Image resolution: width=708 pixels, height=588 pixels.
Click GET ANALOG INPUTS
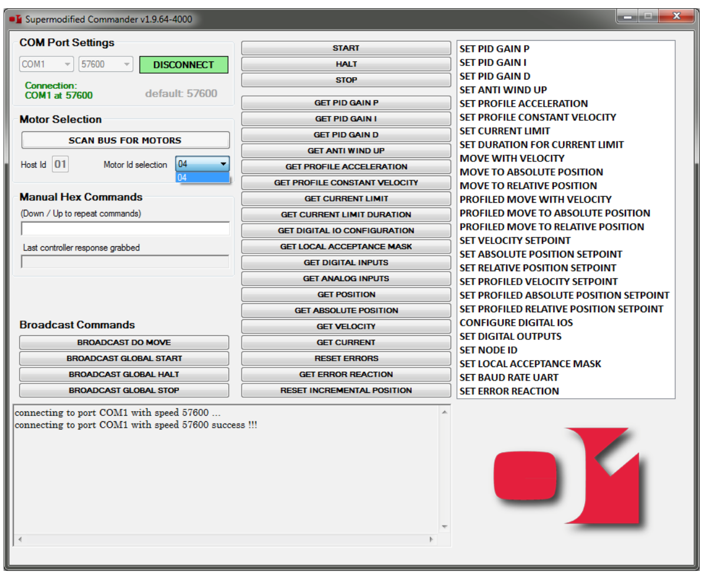click(346, 278)
